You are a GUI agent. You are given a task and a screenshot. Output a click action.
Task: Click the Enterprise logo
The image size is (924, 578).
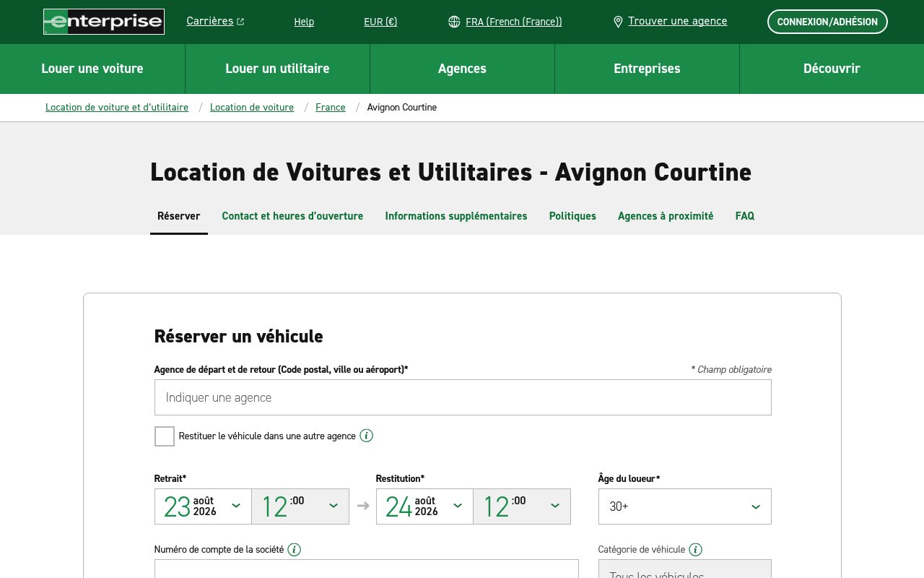104,22
